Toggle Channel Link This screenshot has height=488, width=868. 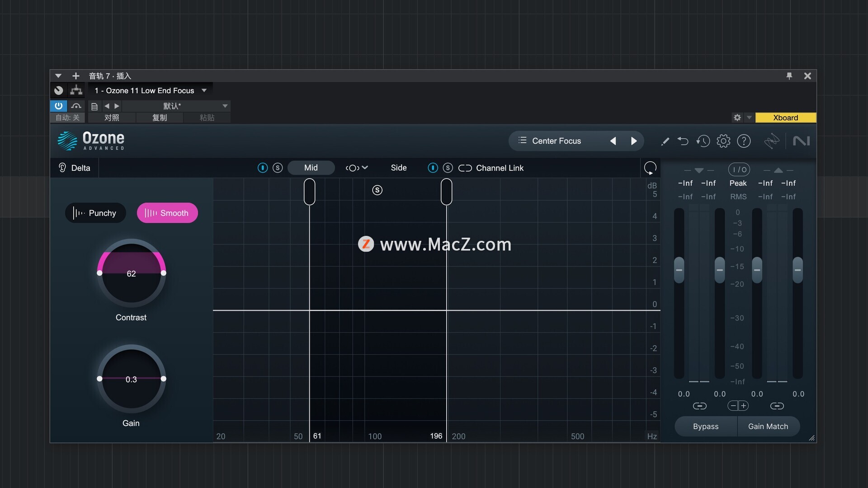click(491, 168)
